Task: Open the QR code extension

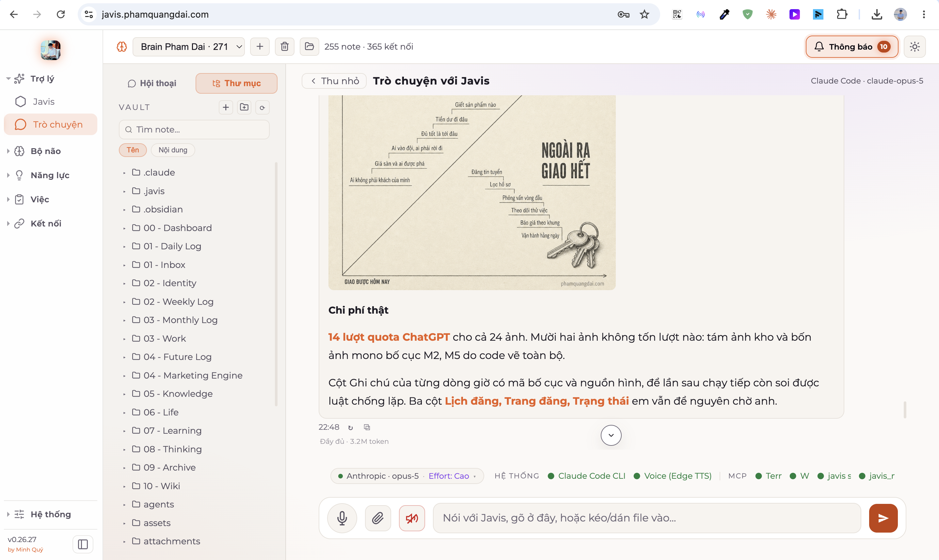Action: (x=677, y=14)
